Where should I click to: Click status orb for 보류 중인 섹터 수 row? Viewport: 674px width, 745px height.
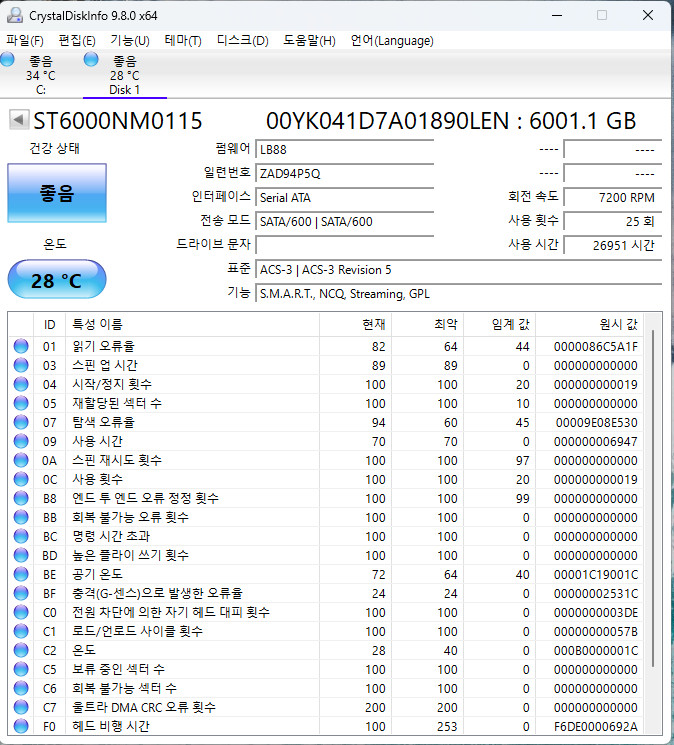21,669
